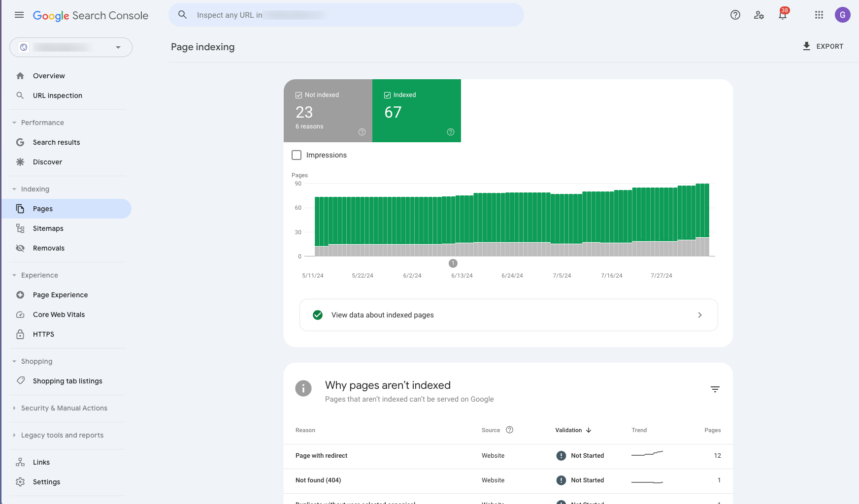The width and height of the screenshot is (859, 504).
Task: Open users and permissions settings icon
Action: point(759,15)
